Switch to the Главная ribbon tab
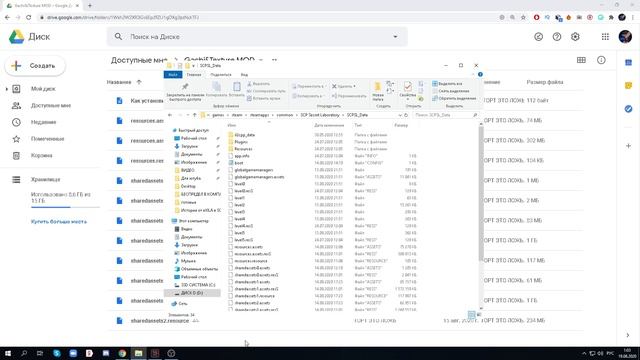 [x=194, y=75]
